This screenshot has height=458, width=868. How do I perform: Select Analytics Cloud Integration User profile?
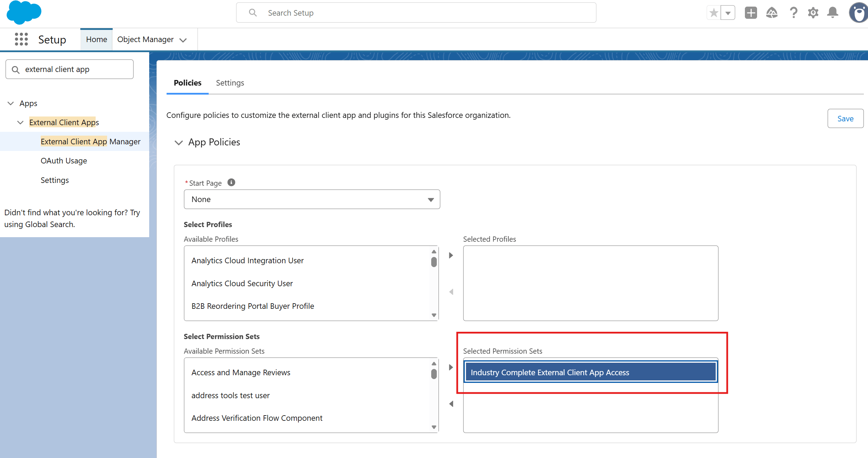pos(307,260)
